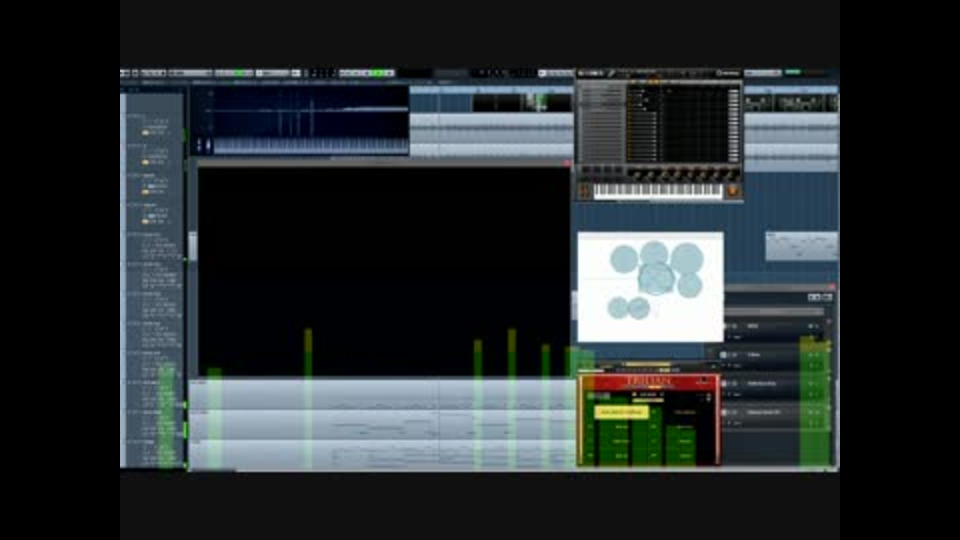The width and height of the screenshot is (960, 540).
Task: Hit the top-right cymbal in drum kit view
Action: pyautogui.click(x=687, y=258)
